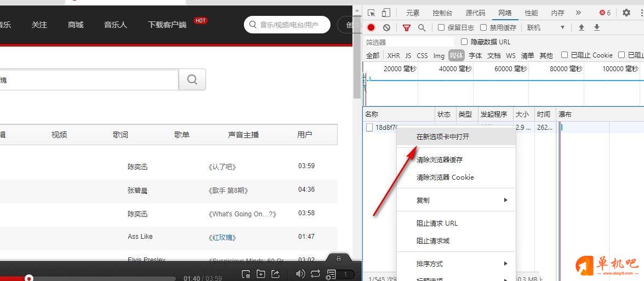Sort the network table by 大小 column header

point(523,114)
